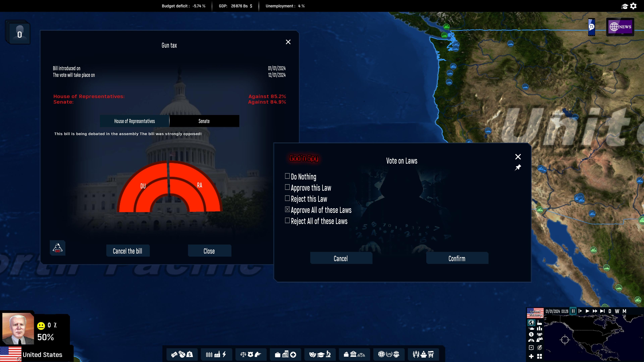Open the economy and budget panel
This screenshot has height=362, width=644.
(x=182, y=354)
